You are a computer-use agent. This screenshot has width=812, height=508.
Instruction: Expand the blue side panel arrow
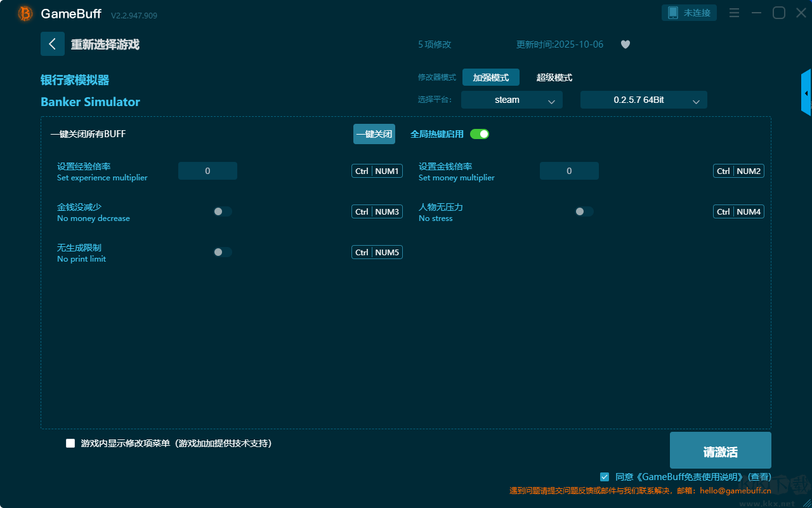point(806,93)
